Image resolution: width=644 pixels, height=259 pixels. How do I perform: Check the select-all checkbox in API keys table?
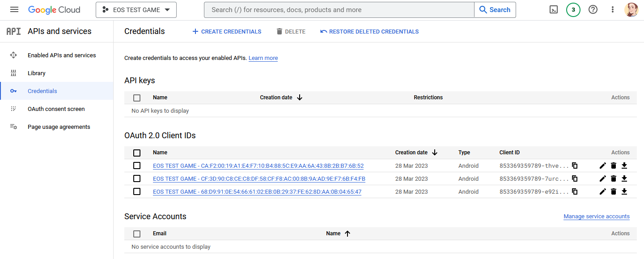pos(137,98)
